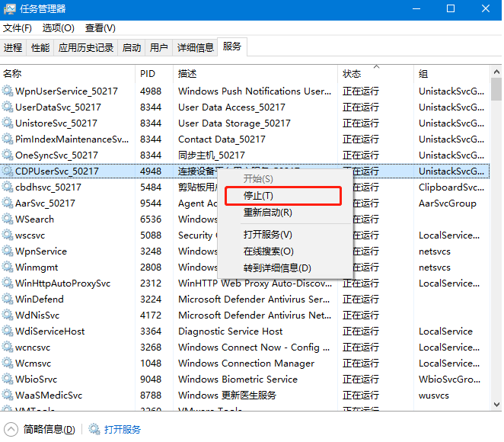Switch to the 详细信息 tab
The image size is (504, 442).
[x=195, y=47]
